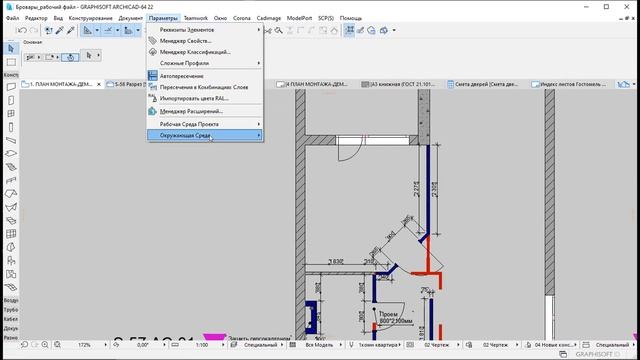The width and height of the screenshot is (640, 360).
Task: Open Реквизиты Элементов submenu
Action: pyautogui.click(x=205, y=30)
